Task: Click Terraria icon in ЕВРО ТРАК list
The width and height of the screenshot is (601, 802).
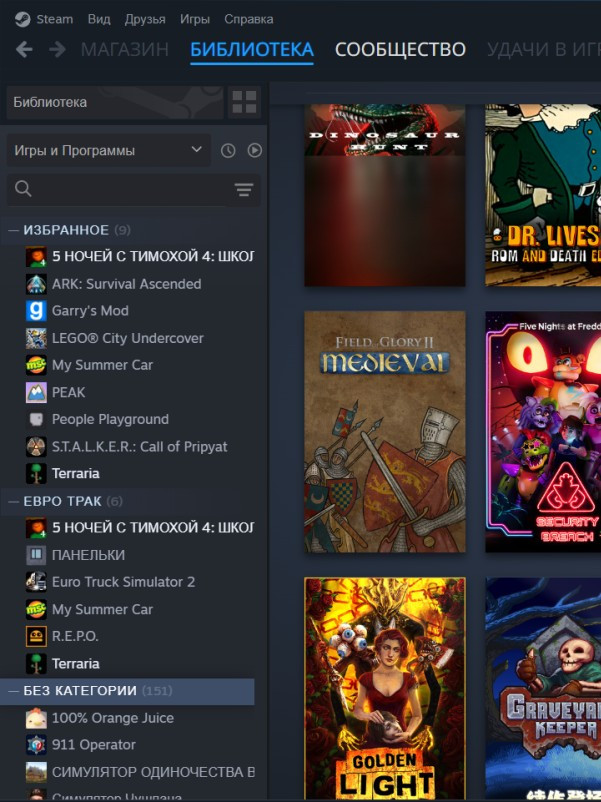Action: tap(36, 663)
